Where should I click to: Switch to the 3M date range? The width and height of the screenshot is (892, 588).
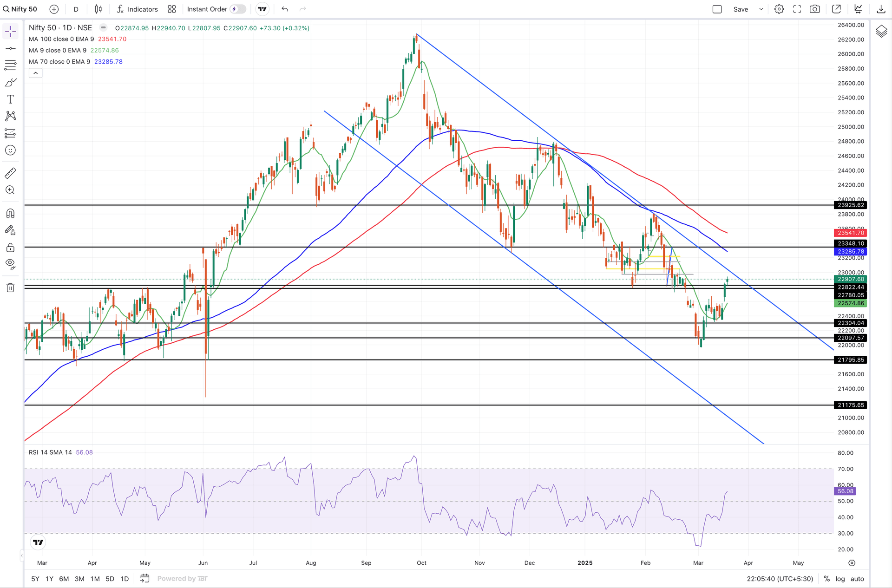79,579
